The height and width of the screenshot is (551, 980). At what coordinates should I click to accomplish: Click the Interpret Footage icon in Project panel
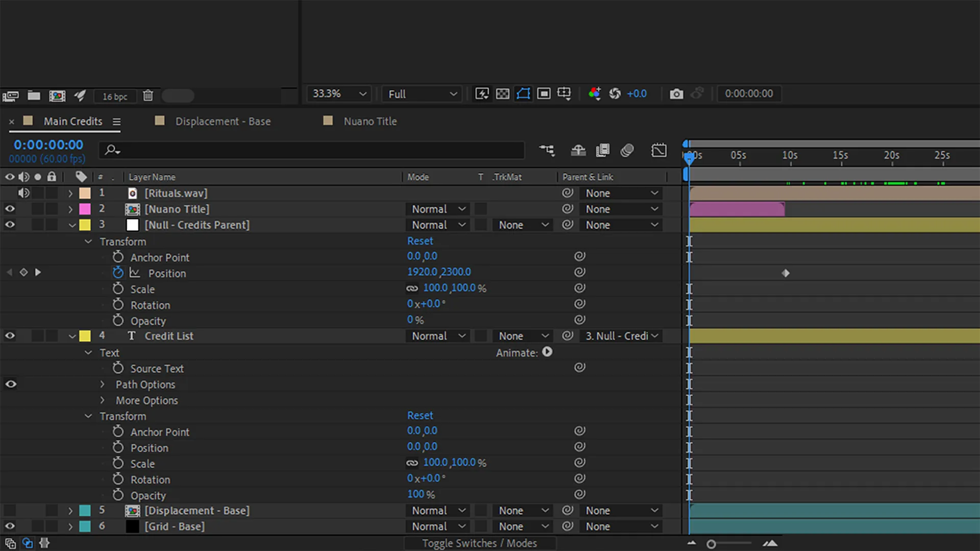click(10, 96)
